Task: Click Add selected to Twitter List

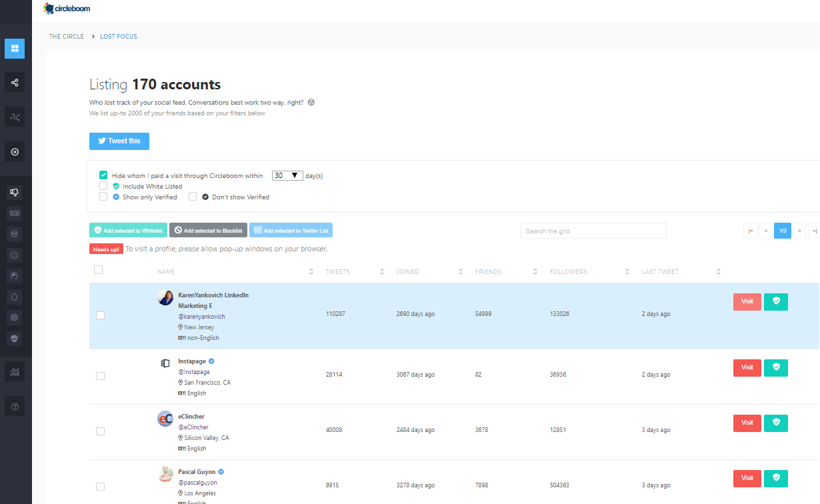Action: [x=291, y=230]
